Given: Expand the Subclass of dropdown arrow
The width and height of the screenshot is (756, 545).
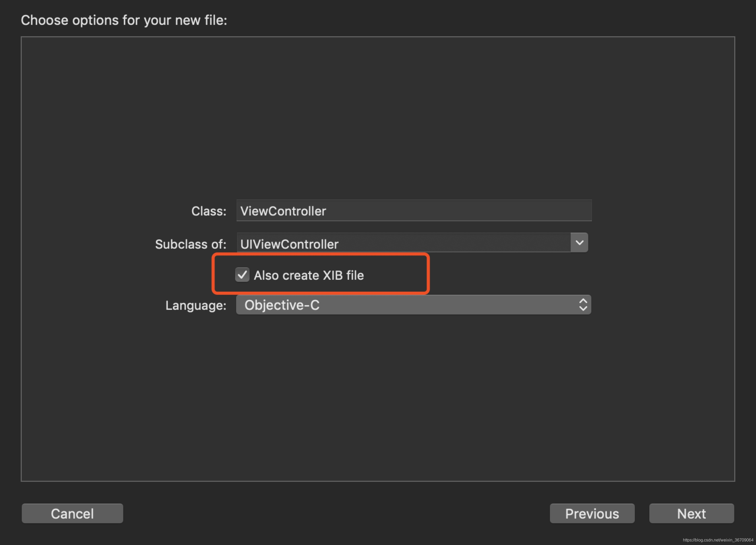Looking at the screenshot, I should point(579,243).
